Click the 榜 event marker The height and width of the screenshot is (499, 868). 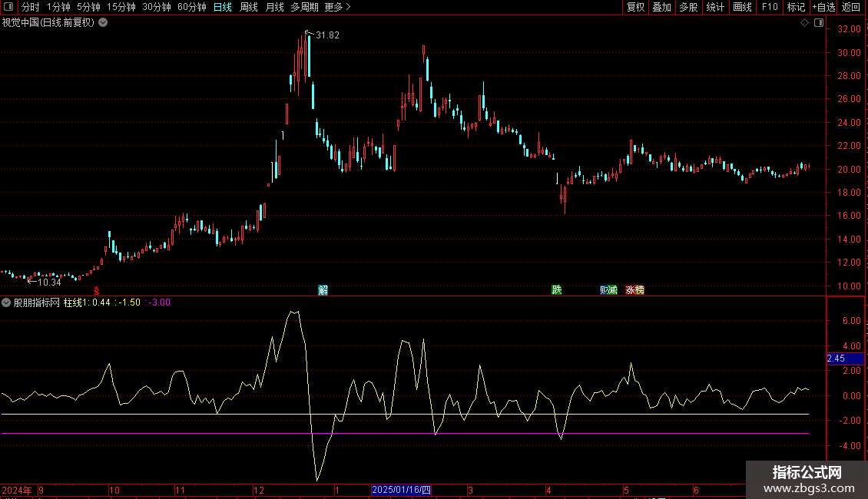point(639,290)
